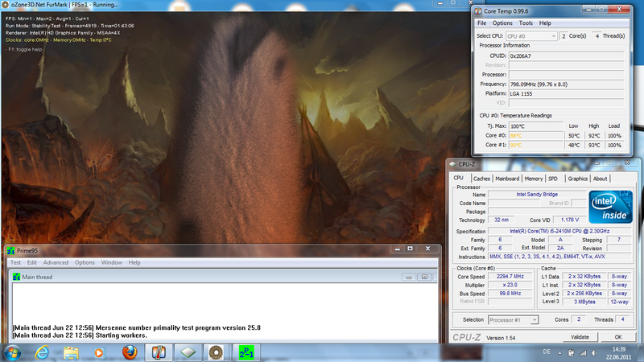Click the Frequency field in Core Temp
Screen dimensions: 644x362
click(567, 84)
